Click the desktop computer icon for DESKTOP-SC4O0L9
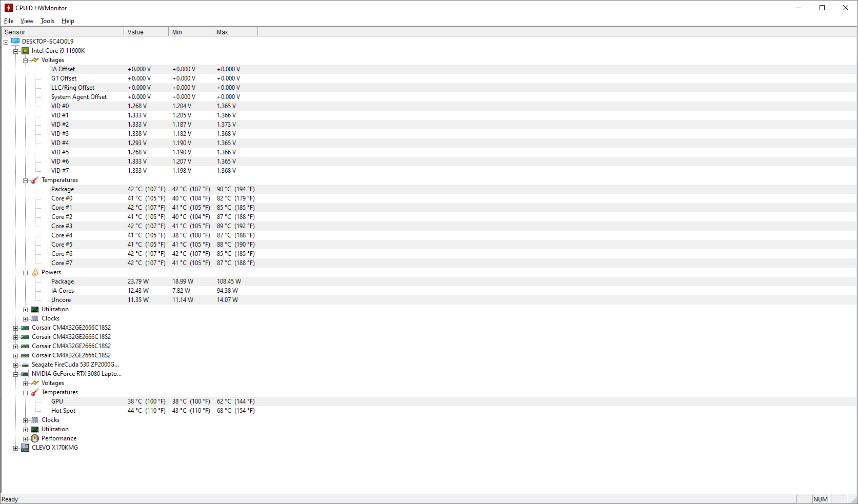Screen dimensions: 858x504 click(x=15, y=42)
